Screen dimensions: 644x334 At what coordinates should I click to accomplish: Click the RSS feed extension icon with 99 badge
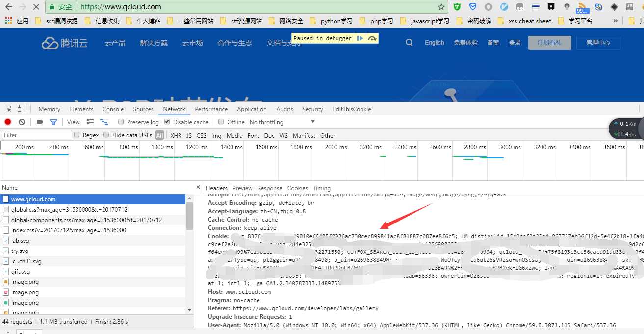click(582, 7)
